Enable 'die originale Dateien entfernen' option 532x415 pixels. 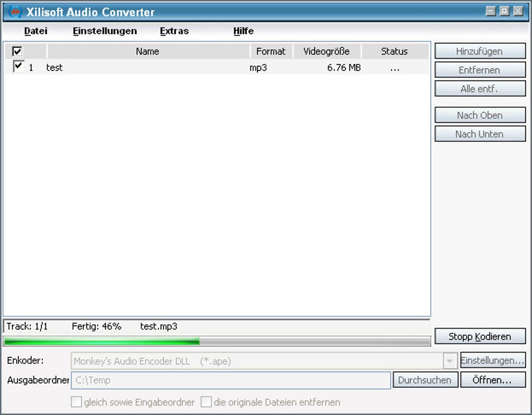(205, 402)
